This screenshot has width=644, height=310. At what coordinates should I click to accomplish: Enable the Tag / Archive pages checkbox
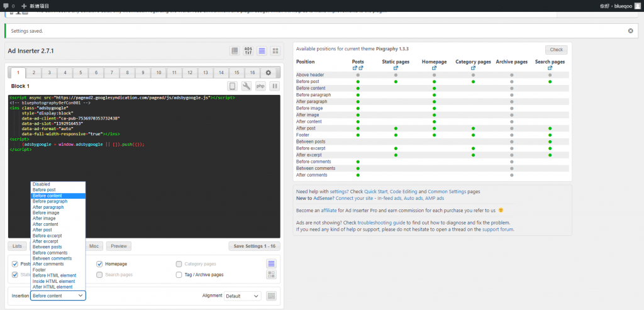(x=179, y=275)
